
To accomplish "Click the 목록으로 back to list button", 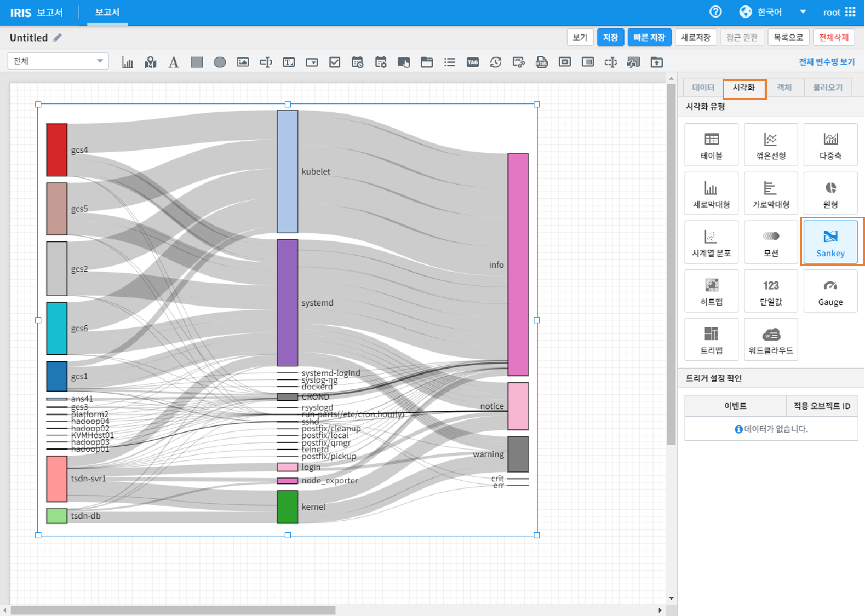I will coord(788,37).
